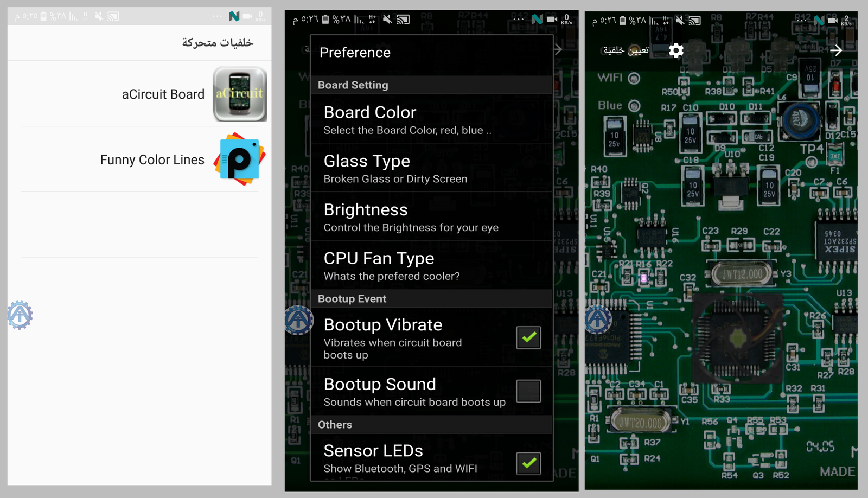This screenshot has width=868, height=498.
Task: Tap the Funny Color Lines app icon
Action: (x=239, y=159)
